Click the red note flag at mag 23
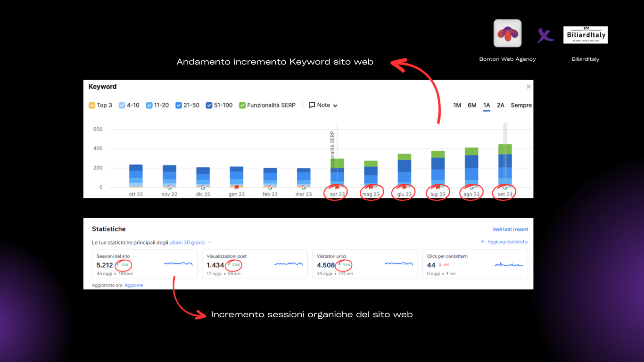The width and height of the screenshot is (644, 362). [371, 187]
